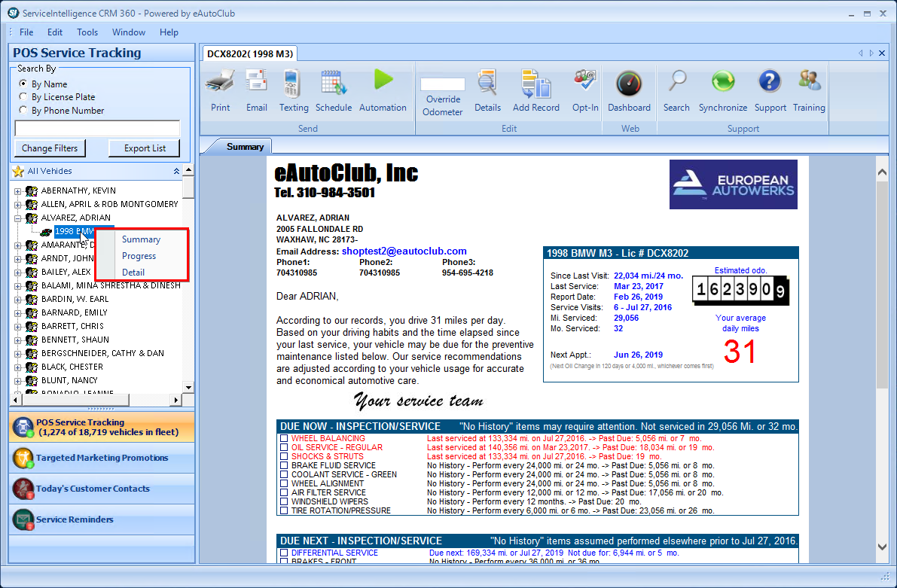The width and height of the screenshot is (897, 588).
Task: Choose Progress from the context menu
Action: pyautogui.click(x=139, y=256)
